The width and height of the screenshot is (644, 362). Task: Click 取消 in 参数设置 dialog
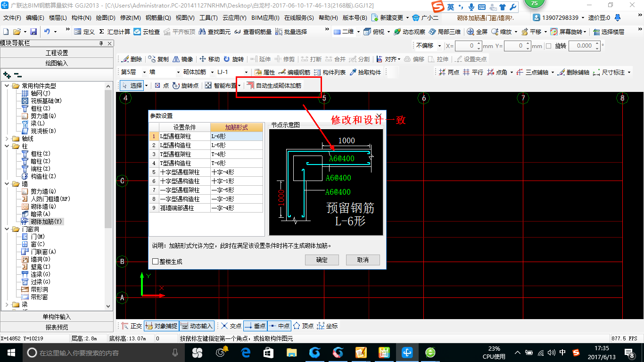pos(363,260)
